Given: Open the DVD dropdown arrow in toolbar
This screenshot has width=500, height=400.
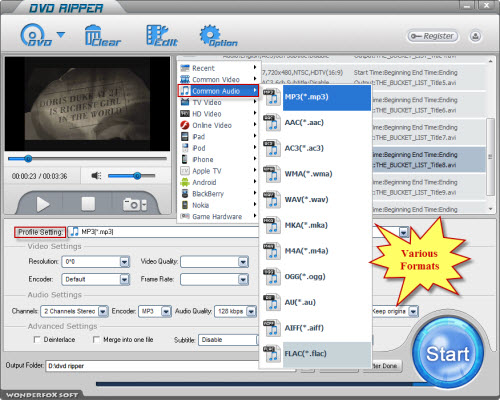Looking at the screenshot, I should (61, 34).
